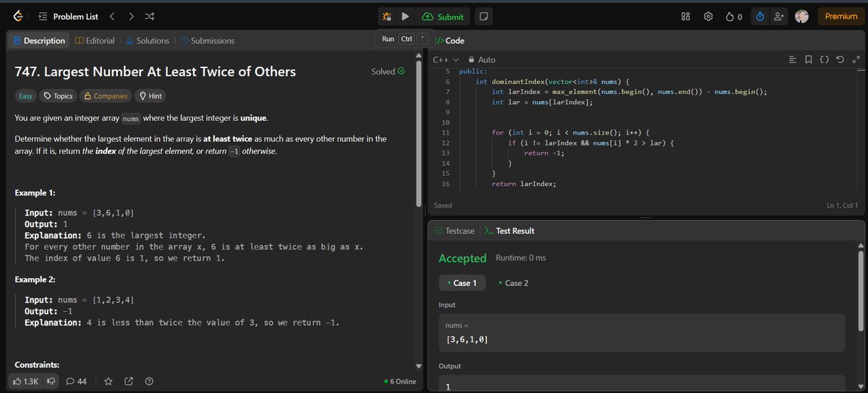Switch to the Submissions tab
The image size is (868, 393).
point(207,41)
